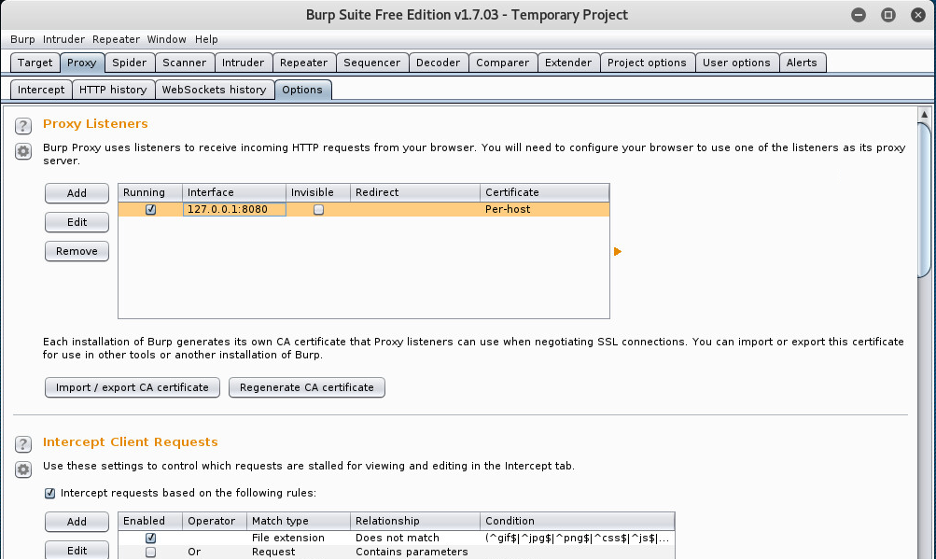Edit the selected intercept request rule
936x560 pixels.
(77, 551)
